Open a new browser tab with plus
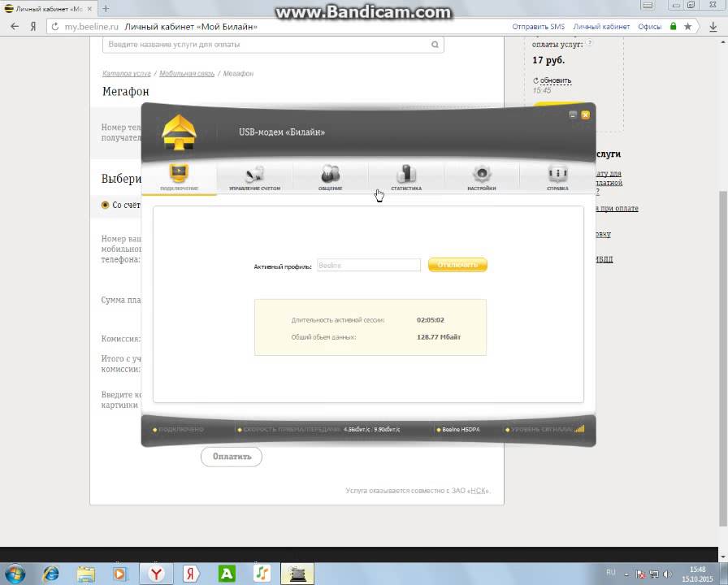Screen dimensions: 728x585 [106, 8]
